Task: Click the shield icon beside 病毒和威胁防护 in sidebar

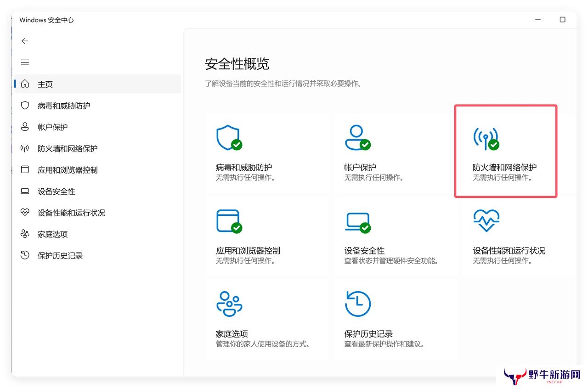Action: coord(25,106)
